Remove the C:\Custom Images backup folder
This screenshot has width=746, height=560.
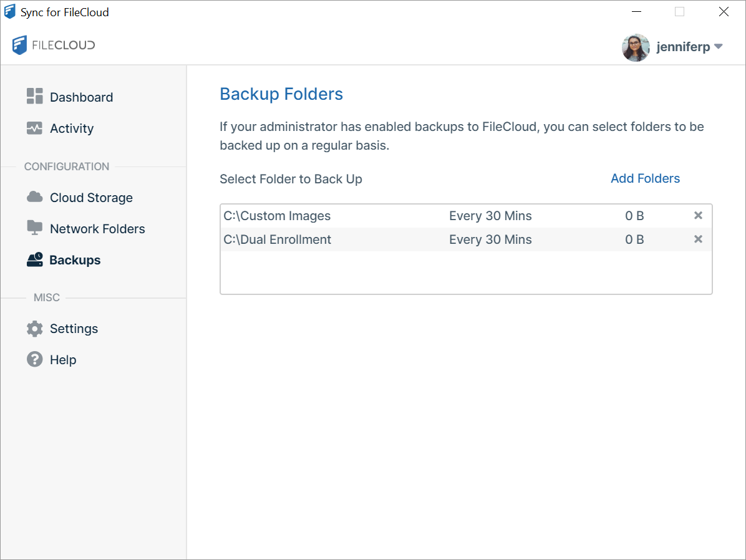(x=698, y=216)
